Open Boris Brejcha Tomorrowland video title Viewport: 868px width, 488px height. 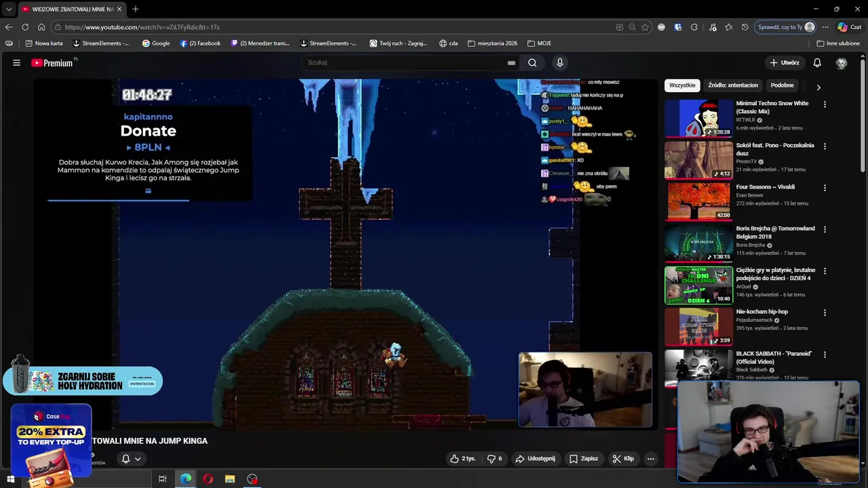[776, 232]
